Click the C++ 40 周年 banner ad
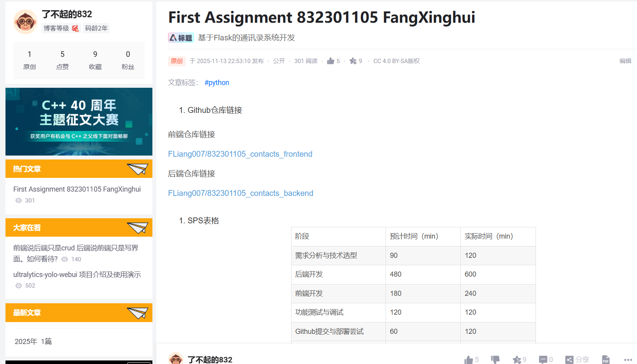 [79, 121]
